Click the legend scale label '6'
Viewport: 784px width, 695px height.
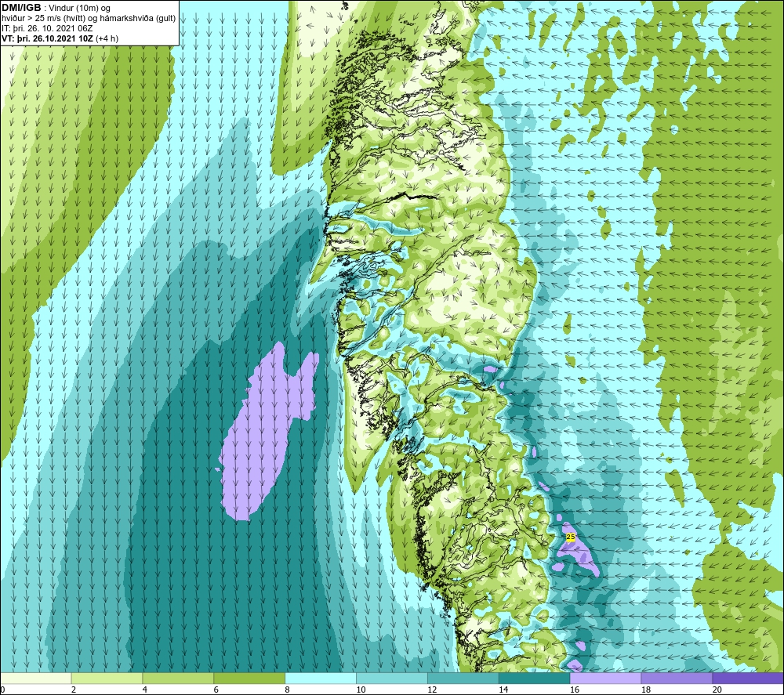(216, 690)
